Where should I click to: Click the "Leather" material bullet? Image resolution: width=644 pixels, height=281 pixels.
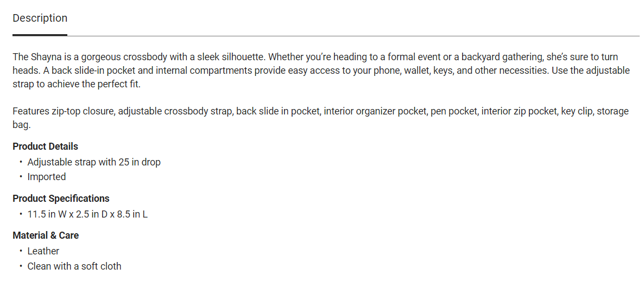pos(43,251)
